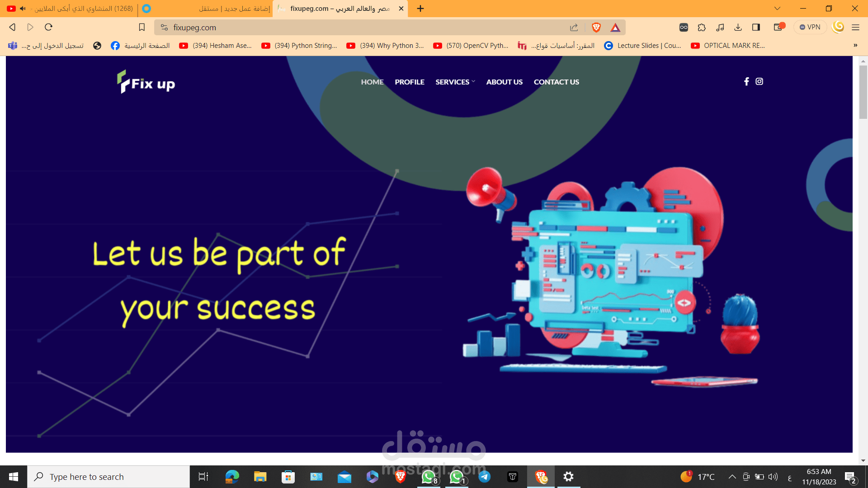
Task: Open the tab search dropdown arrow
Action: click(x=777, y=8)
